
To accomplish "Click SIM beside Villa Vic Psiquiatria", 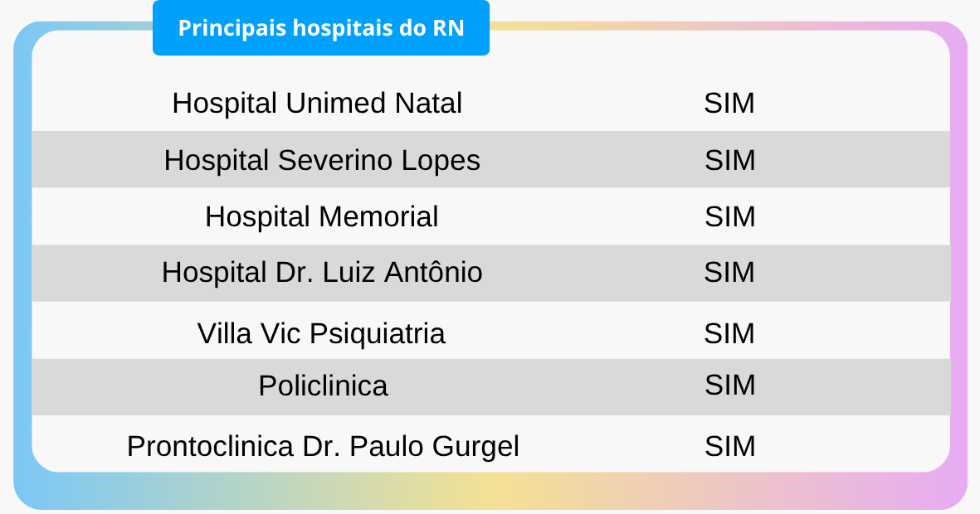I will pyautogui.click(x=729, y=333).
